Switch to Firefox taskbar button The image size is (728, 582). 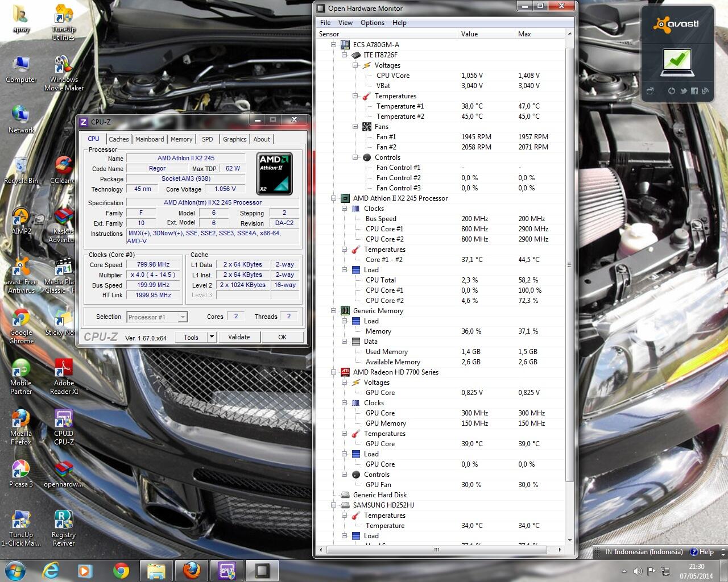[x=191, y=570]
